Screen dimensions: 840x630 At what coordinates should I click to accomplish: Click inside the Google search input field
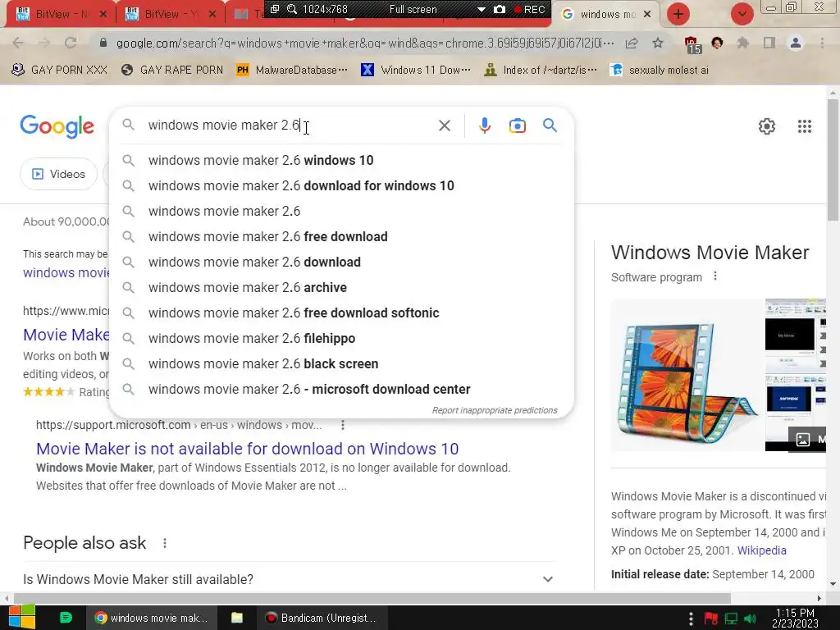point(290,126)
